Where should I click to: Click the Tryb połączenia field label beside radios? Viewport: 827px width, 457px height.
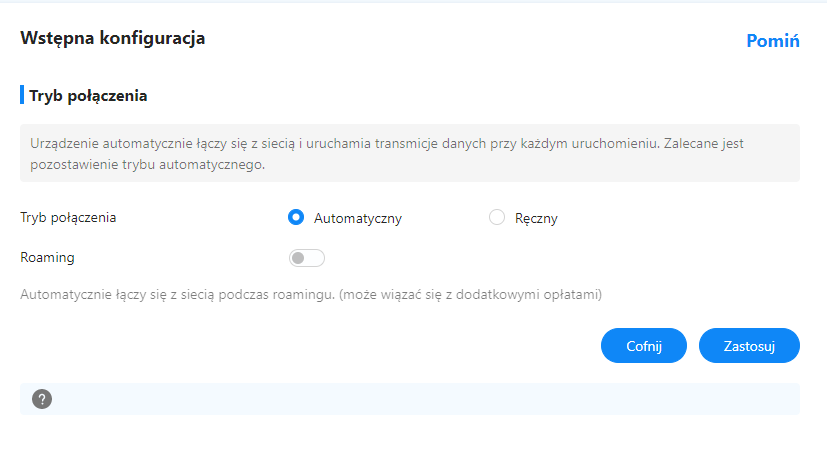(x=68, y=217)
